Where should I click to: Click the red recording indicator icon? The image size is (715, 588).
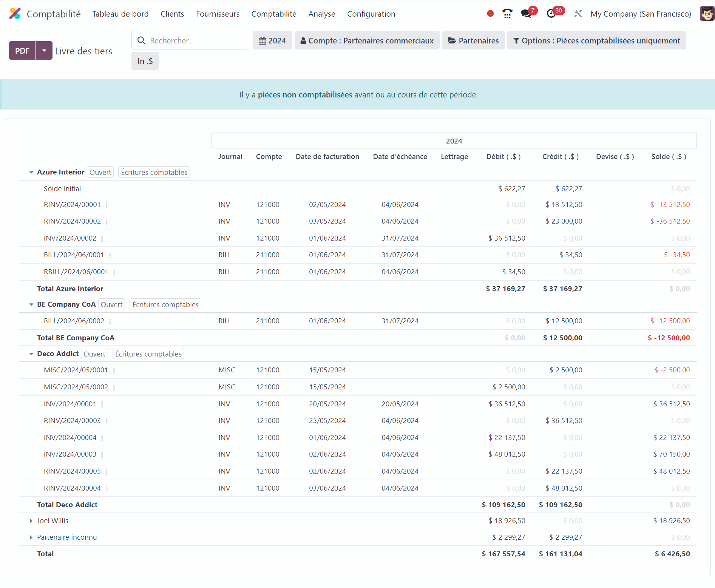(x=490, y=14)
